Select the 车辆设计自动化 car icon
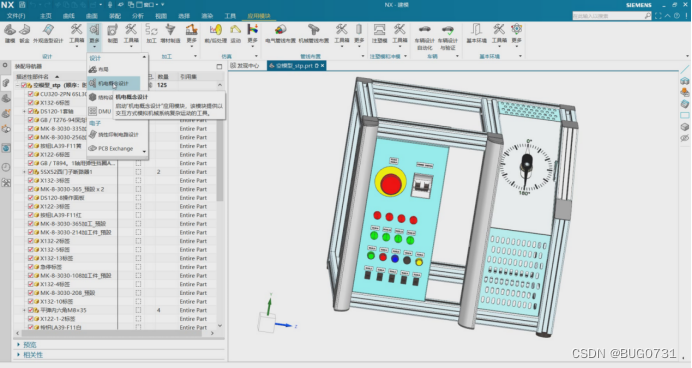Viewport: 692px width, 368px height. (424, 37)
